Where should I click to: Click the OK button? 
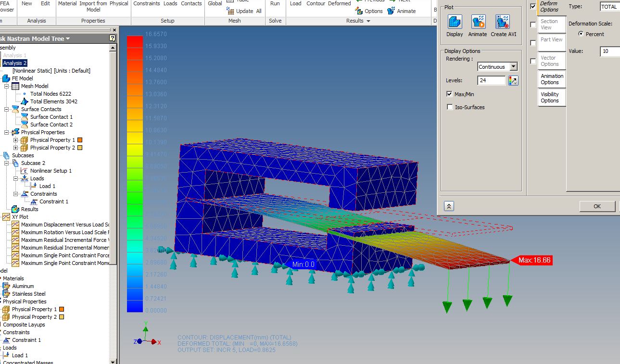point(597,206)
